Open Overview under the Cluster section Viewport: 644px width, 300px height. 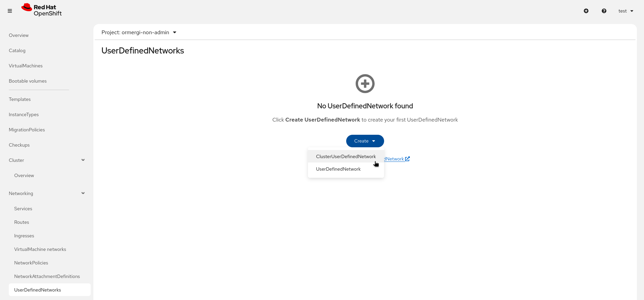[24, 175]
